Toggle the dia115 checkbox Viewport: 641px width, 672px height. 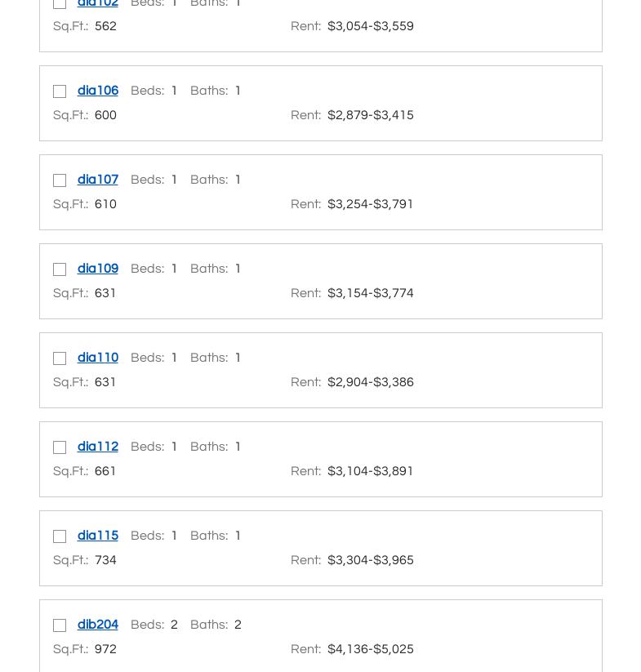click(x=60, y=536)
